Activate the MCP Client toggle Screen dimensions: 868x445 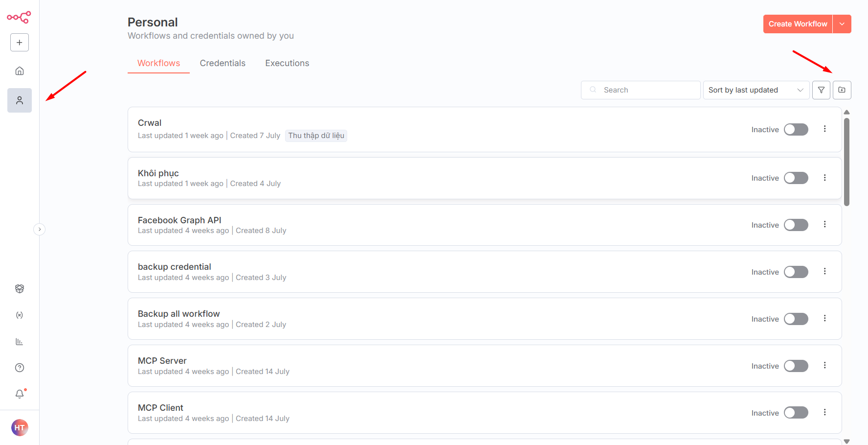point(796,413)
